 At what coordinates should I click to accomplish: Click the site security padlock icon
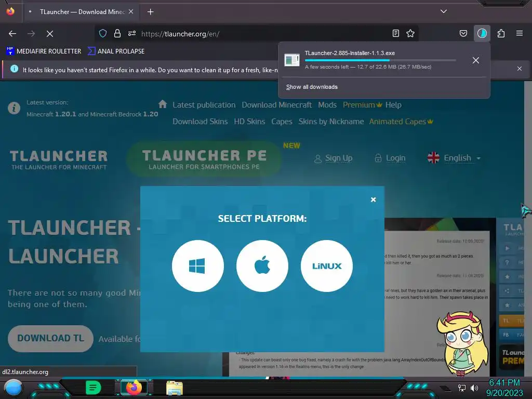(x=117, y=33)
